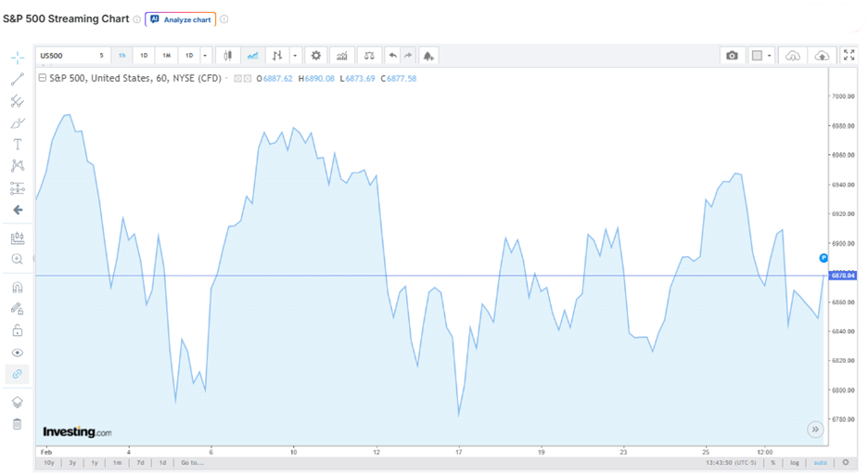Select the 3y date range
This screenshot has height=475, width=868.
71,462
